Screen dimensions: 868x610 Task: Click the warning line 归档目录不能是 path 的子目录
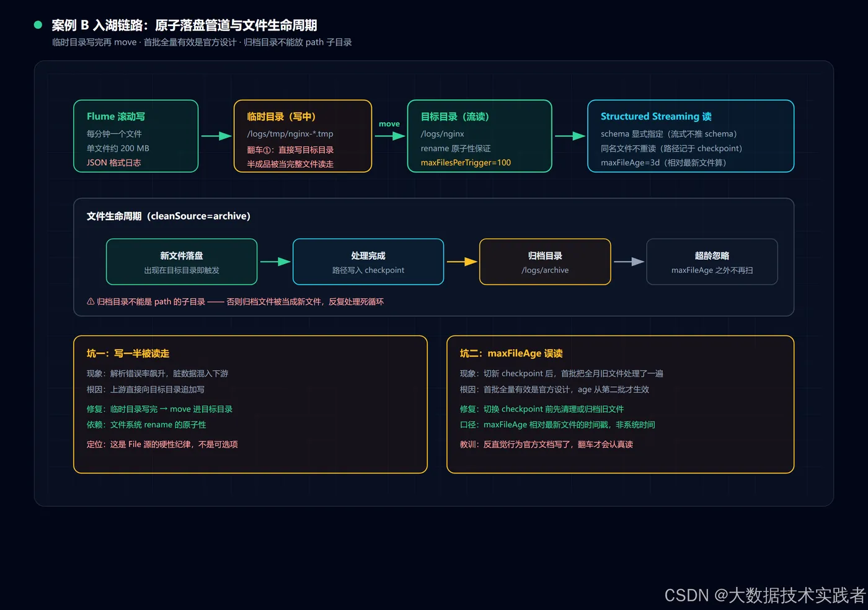(236, 302)
